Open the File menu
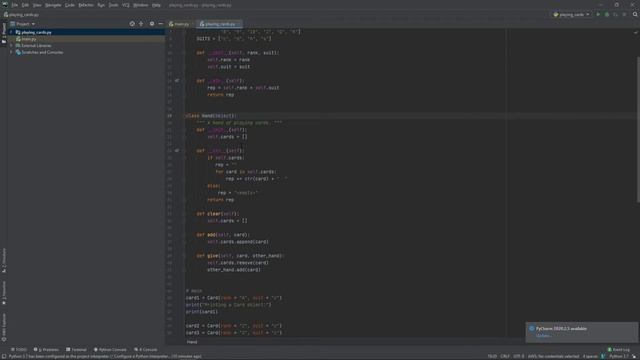640x360 pixels. (15, 5)
